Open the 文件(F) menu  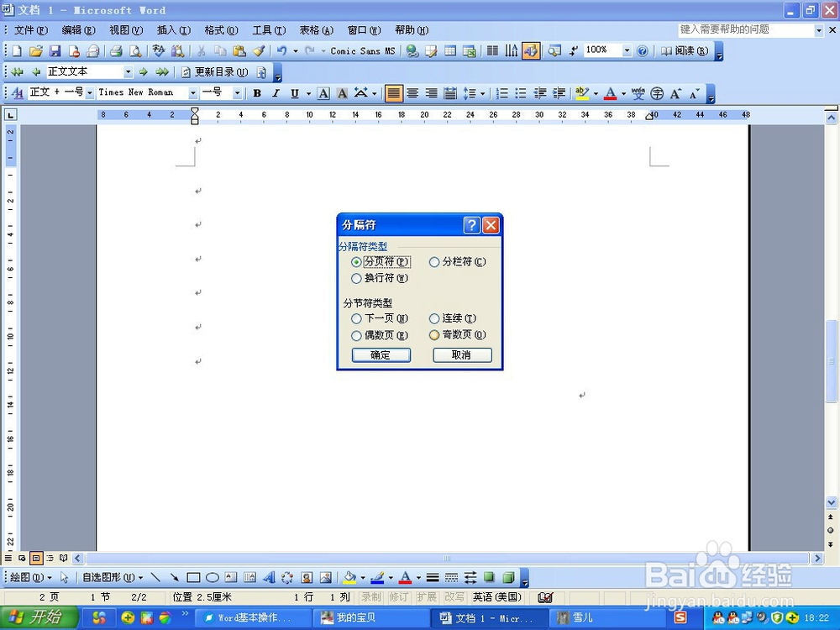(31, 30)
